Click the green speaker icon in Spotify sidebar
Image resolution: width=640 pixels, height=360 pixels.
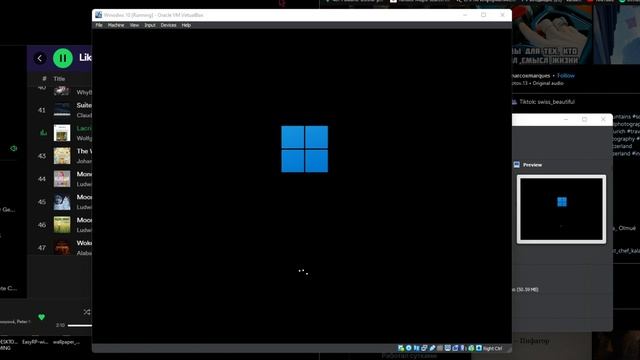pyautogui.click(x=13, y=148)
